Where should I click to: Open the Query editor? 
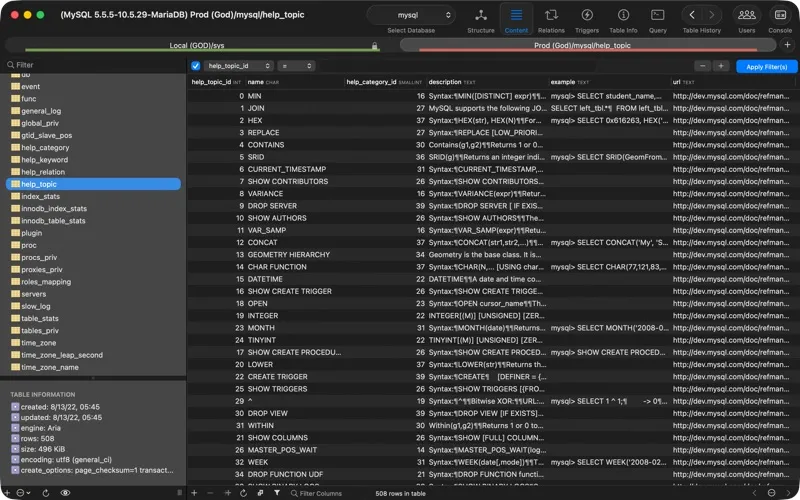(x=658, y=20)
